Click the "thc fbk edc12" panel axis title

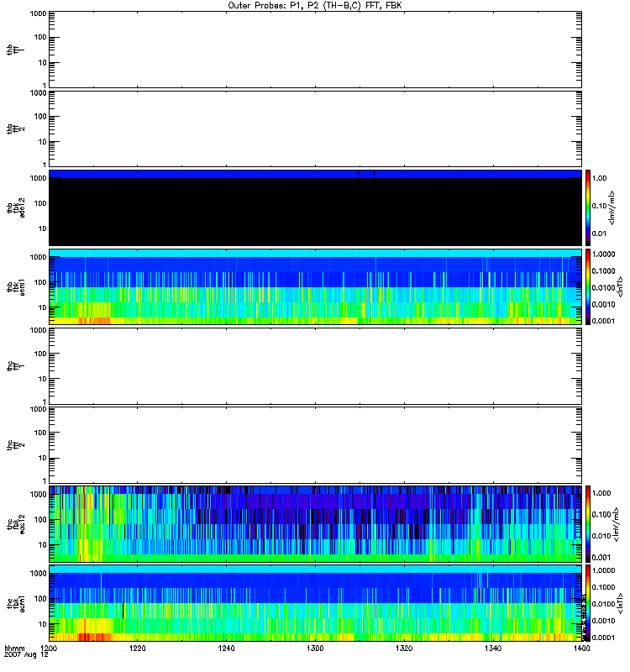(15, 524)
